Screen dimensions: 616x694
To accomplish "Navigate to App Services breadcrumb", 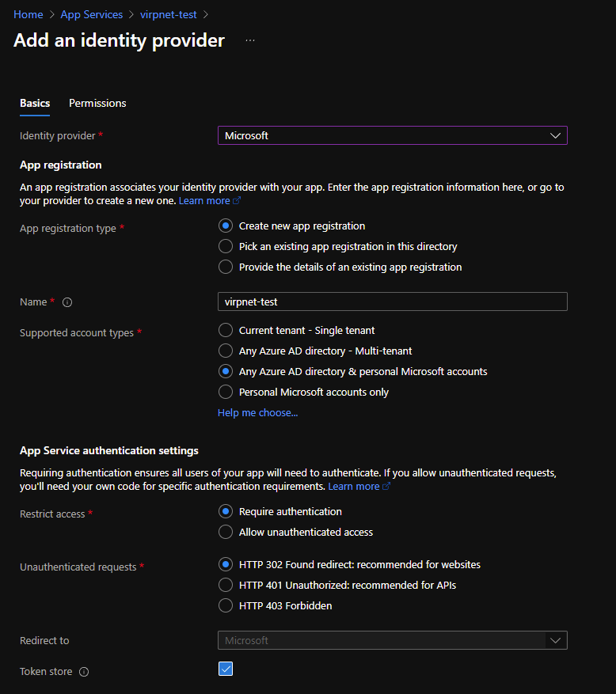I will 92,14.
